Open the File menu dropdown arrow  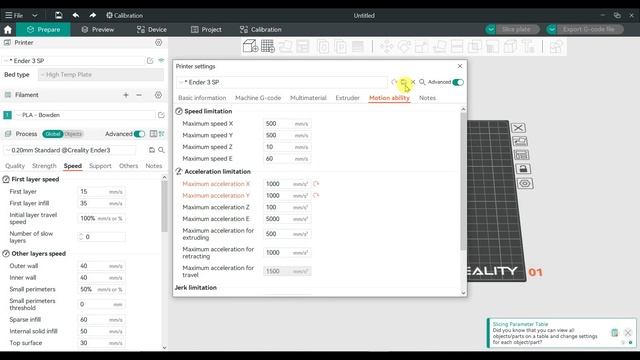pyautogui.click(x=35, y=16)
